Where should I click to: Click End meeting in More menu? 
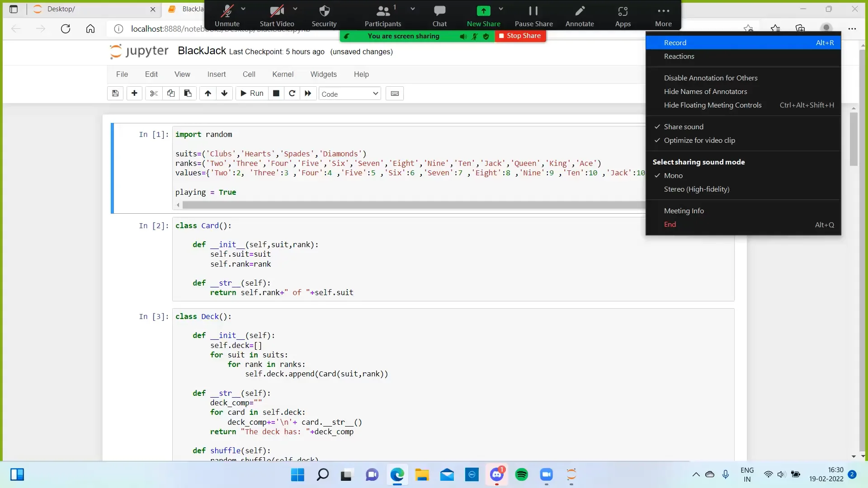click(743, 225)
